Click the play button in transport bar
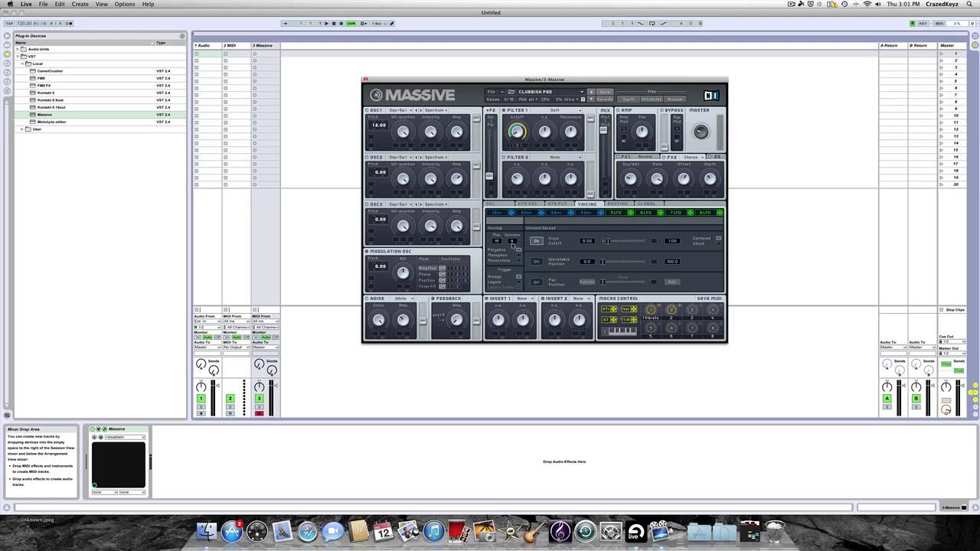The width and height of the screenshot is (980, 551). (x=327, y=23)
